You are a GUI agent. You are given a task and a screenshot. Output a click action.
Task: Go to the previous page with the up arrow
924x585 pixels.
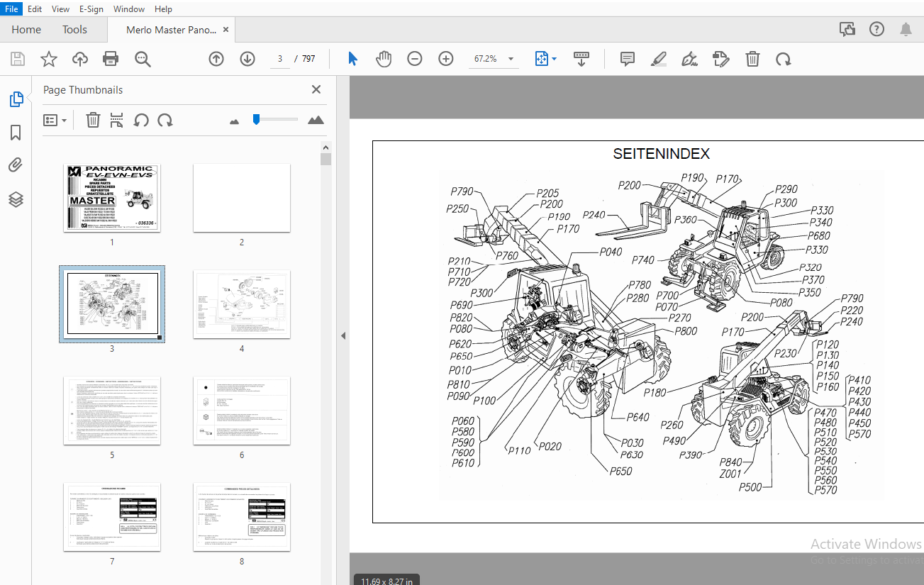(x=216, y=59)
